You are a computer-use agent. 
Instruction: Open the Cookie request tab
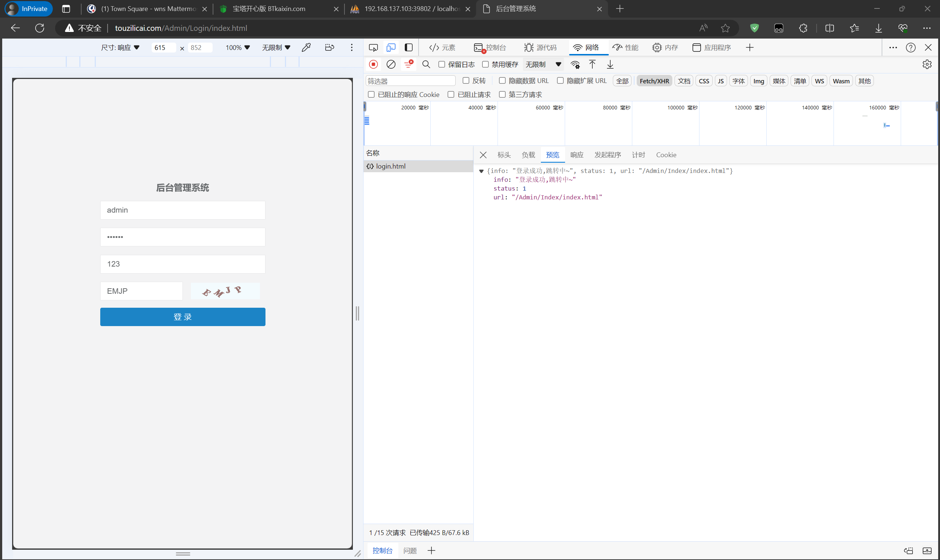point(666,155)
